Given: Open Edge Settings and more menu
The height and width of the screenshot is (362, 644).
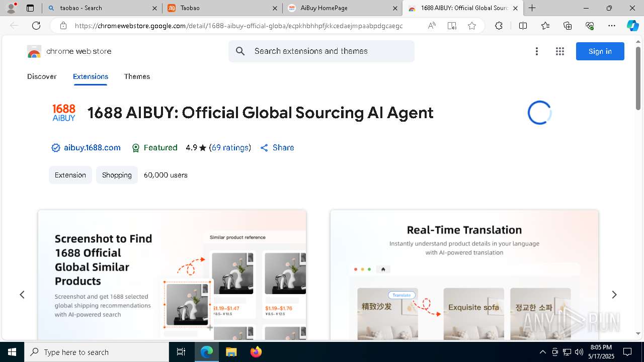Looking at the screenshot, I should click(x=612, y=26).
